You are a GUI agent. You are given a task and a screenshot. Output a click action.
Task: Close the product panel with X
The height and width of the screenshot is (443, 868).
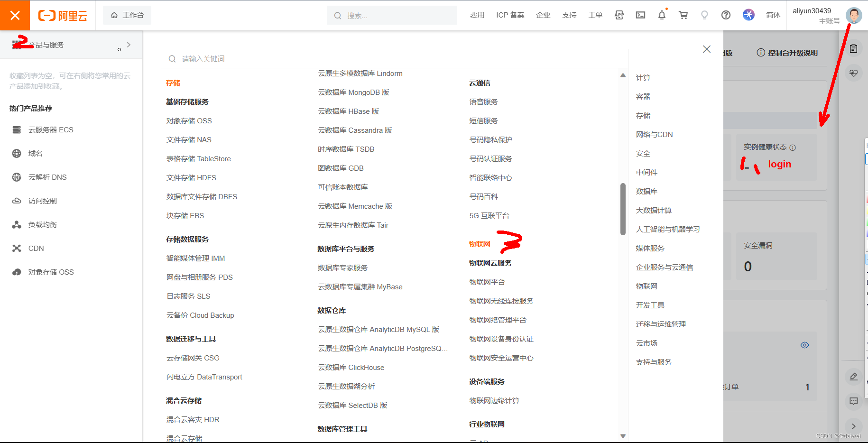coord(707,49)
